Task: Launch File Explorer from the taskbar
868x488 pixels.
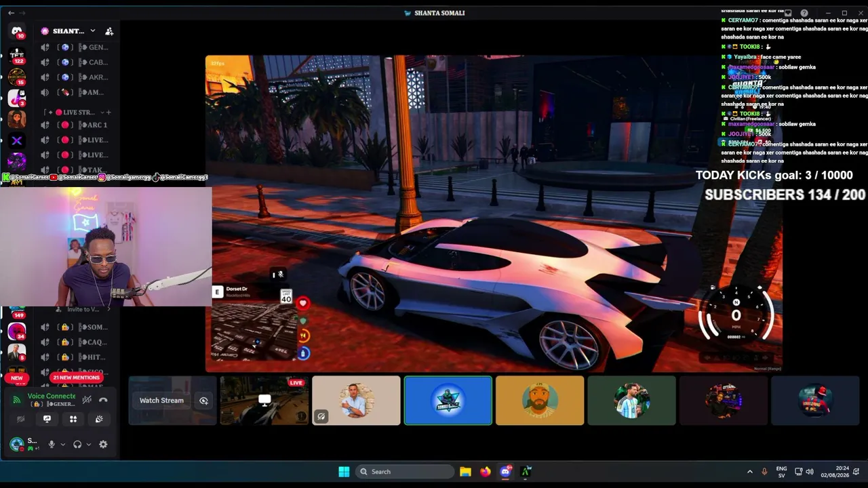Action: pos(465,472)
